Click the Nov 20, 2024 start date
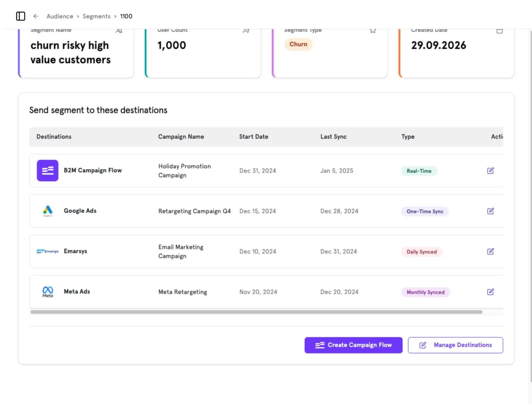532x404 pixels. [x=258, y=291]
